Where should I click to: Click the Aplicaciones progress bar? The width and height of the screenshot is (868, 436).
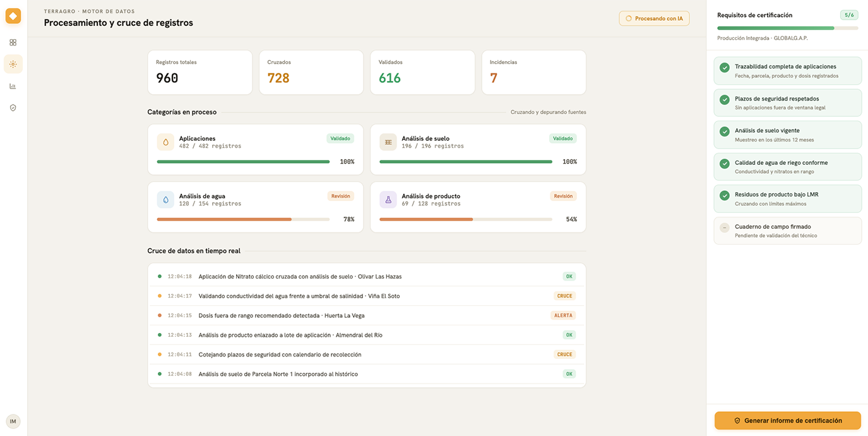(243, 162)
